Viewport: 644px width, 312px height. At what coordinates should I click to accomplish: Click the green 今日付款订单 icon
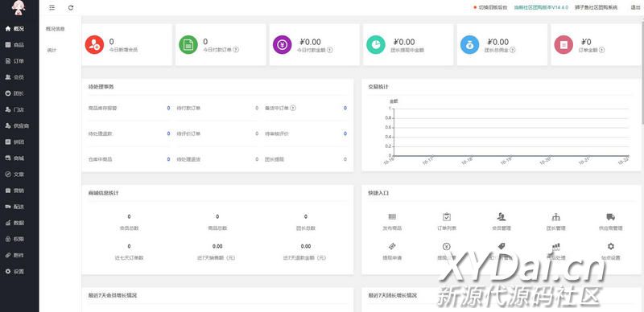click(x=188, y=44)
